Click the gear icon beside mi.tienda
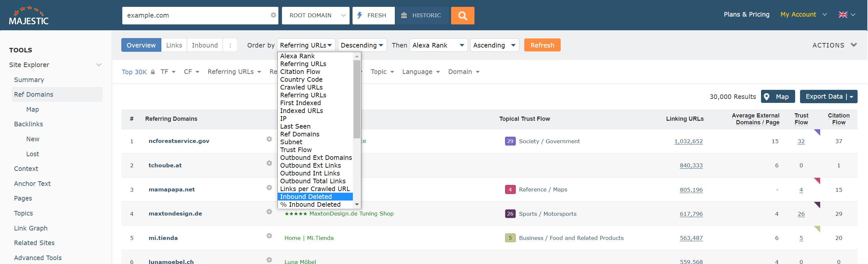868x264 pixels. tap(269, 236)
